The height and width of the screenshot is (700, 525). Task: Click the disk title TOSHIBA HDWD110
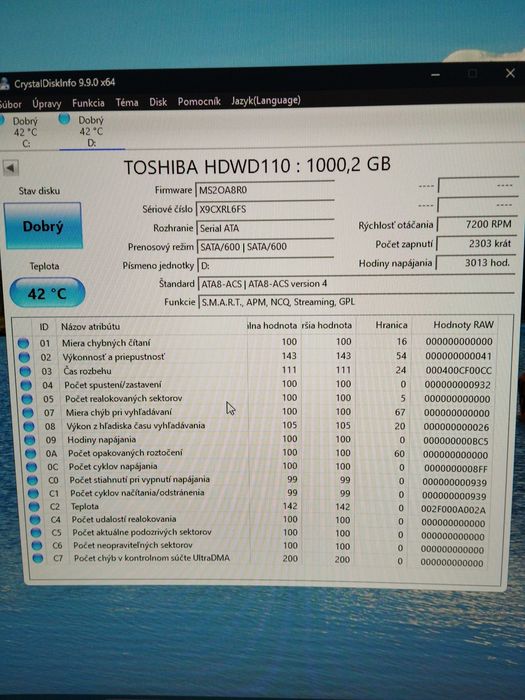coord(257,166)
